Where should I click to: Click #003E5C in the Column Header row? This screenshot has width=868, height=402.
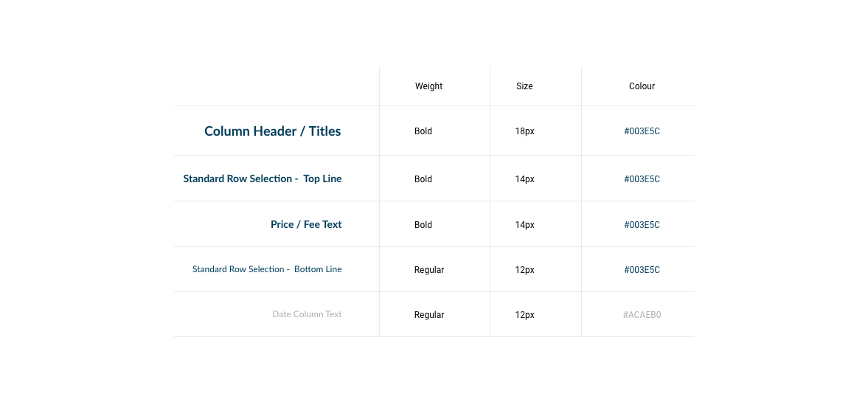tap(642, 132)
